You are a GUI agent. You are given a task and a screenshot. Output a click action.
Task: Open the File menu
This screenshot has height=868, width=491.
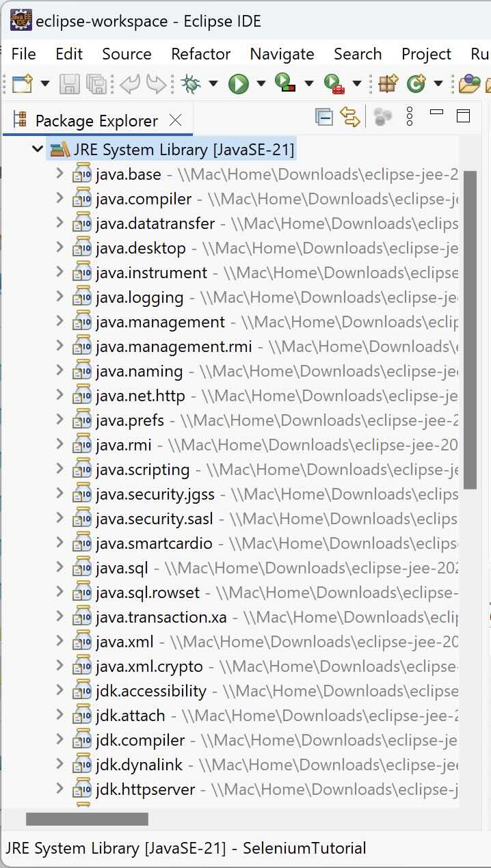point(24,54)
